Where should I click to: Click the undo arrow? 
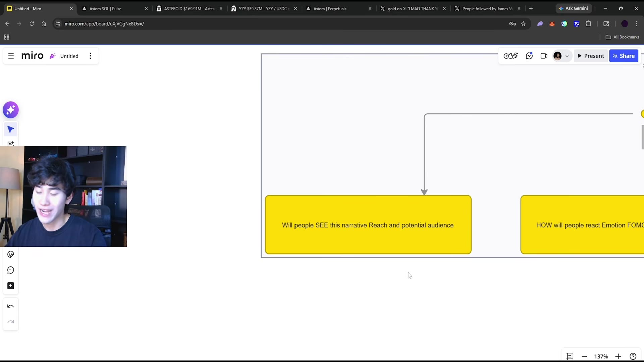11,306
